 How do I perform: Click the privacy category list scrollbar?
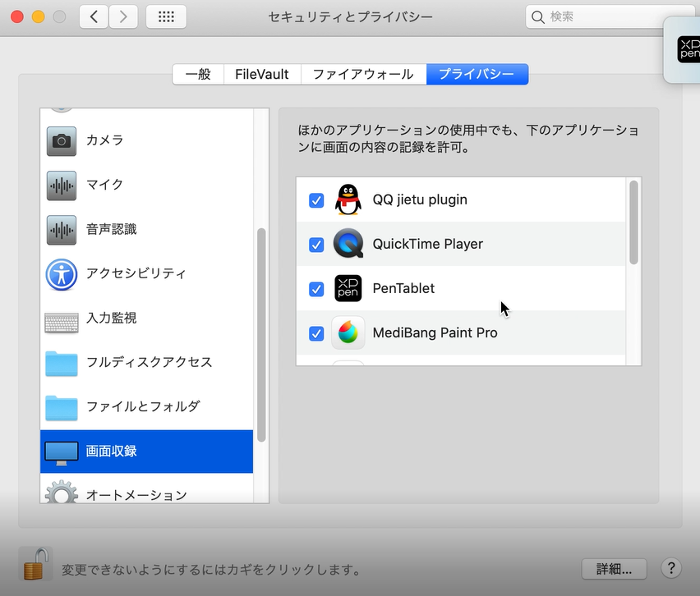261,335
